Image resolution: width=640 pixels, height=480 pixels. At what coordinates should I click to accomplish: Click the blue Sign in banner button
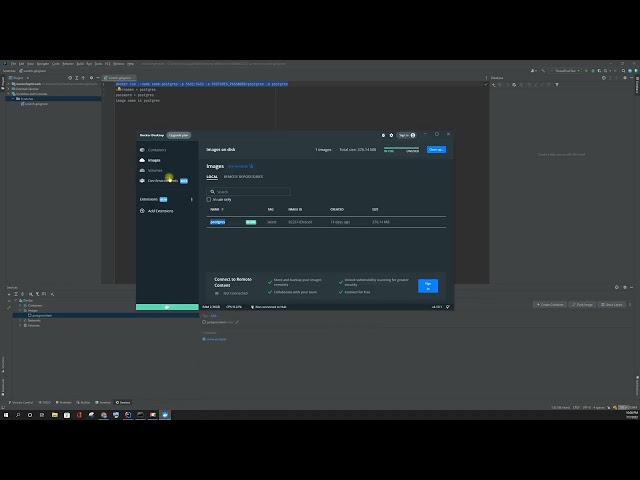428,286
